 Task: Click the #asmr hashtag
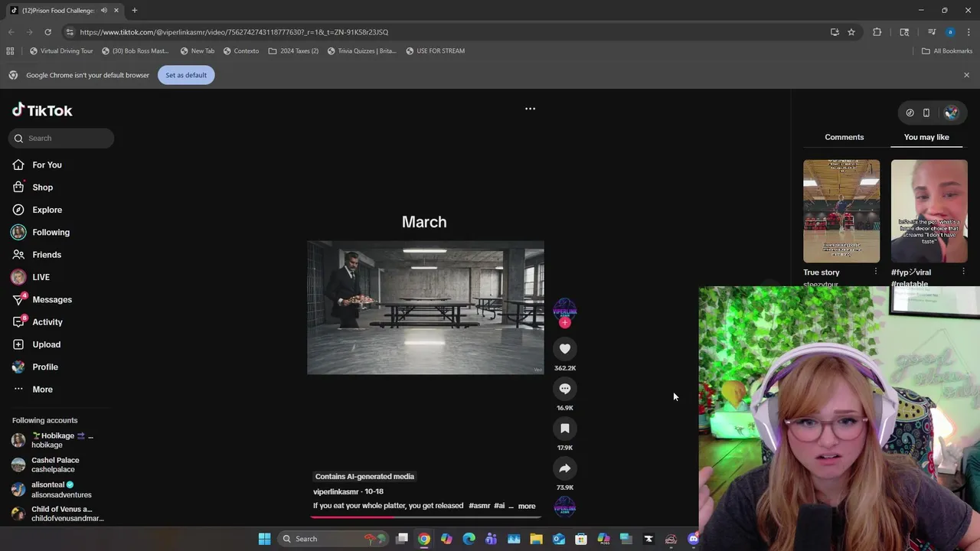(x=479, y=506)
